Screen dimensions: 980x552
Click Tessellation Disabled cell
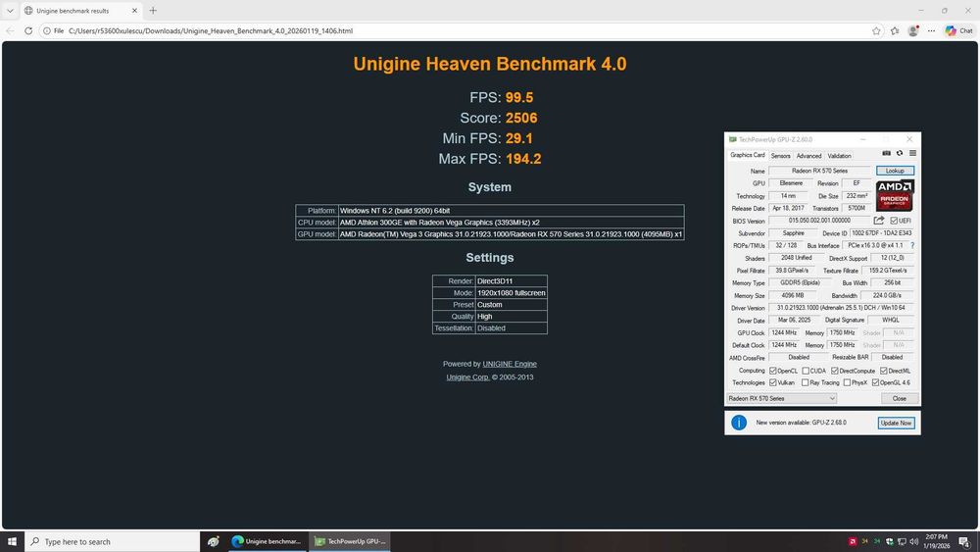512,328
